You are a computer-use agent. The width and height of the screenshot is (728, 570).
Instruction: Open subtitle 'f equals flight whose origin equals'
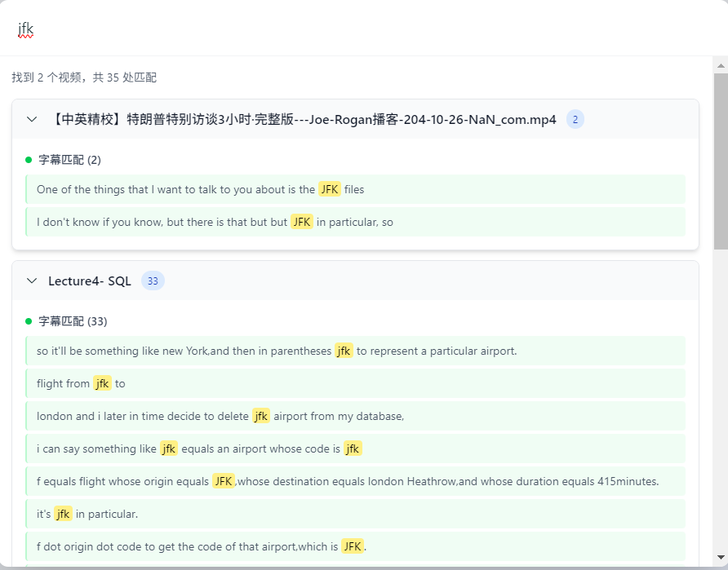tap(356, 481)
